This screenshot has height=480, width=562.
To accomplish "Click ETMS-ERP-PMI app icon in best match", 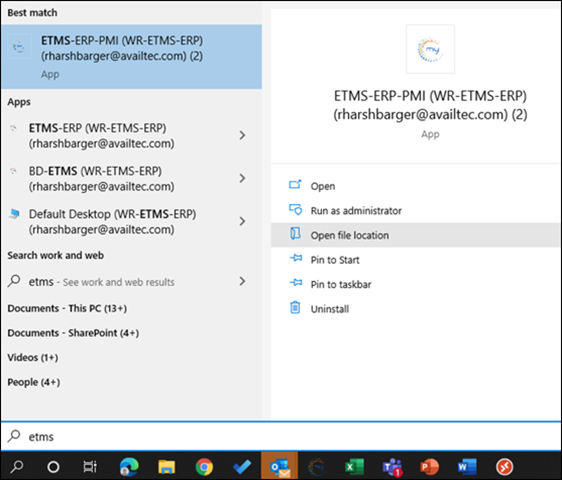I will coord(19,47).
